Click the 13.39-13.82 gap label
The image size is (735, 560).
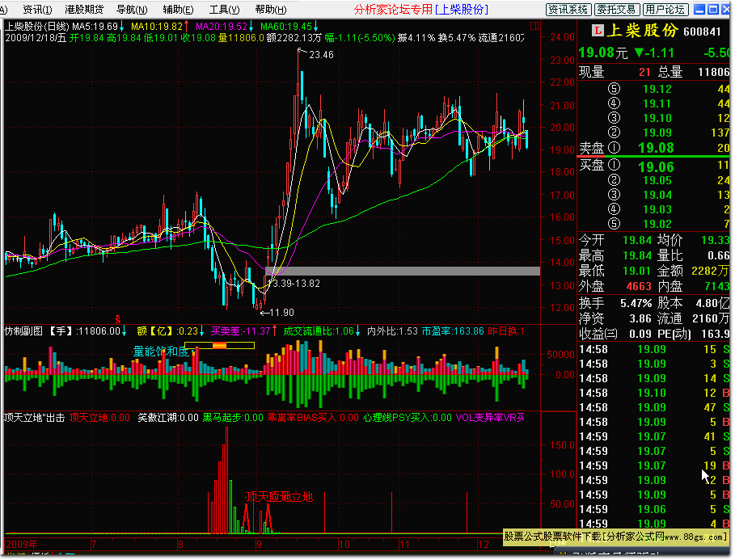pyautogui.click(x=296, y=284)
